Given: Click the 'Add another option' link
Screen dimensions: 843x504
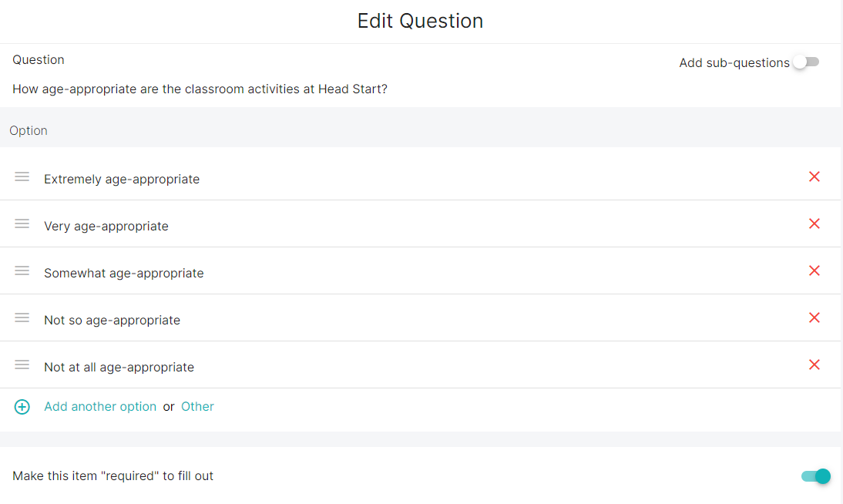Looking at the screenshot, I should (x=100, y=407).
